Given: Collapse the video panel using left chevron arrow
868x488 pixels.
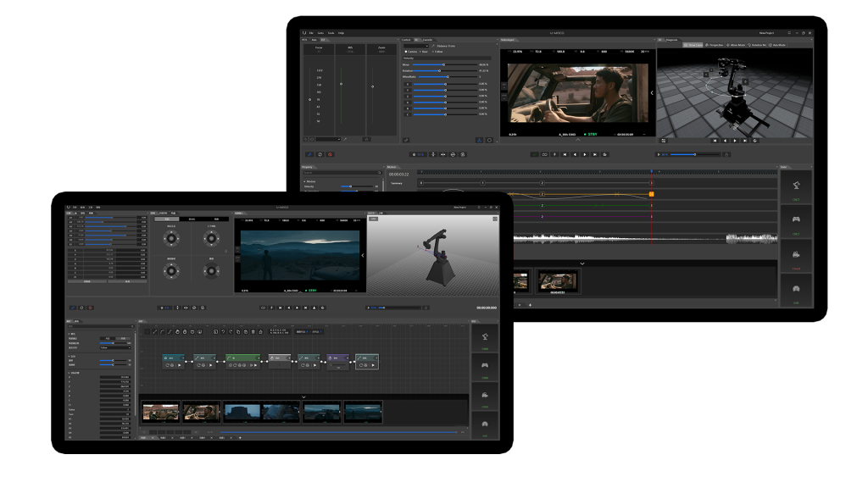Looking at the screenshot, I should pos(652,92).
